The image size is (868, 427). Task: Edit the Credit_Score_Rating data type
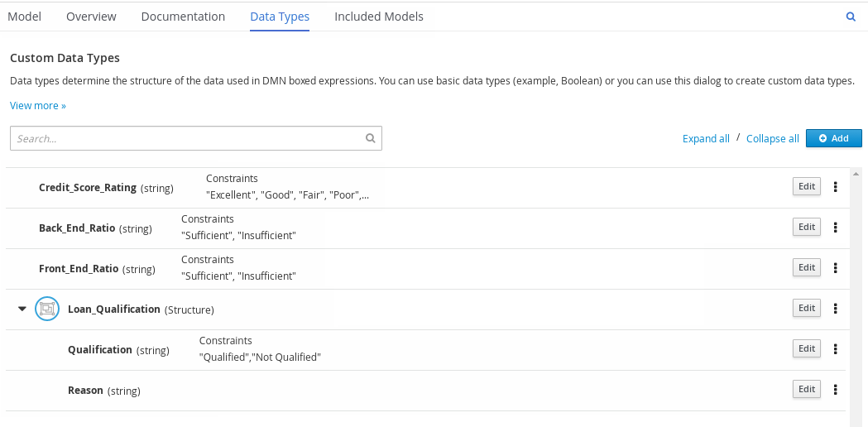click(806, 187)
